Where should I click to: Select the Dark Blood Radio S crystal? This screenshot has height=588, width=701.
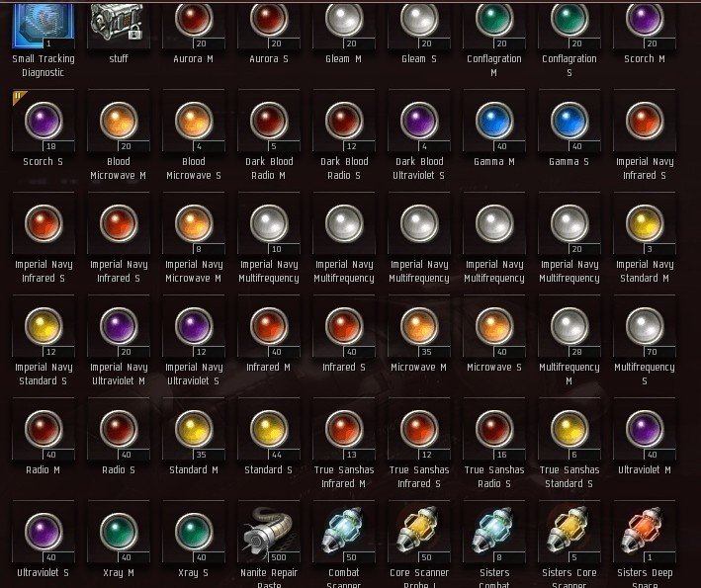click(x=344, y=121)
